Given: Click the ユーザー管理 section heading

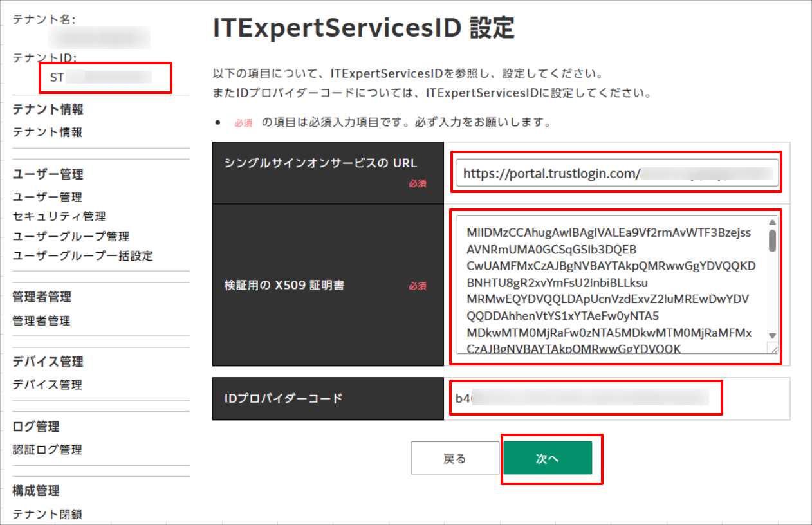Looking at the screenshot, I should point(48,174).
